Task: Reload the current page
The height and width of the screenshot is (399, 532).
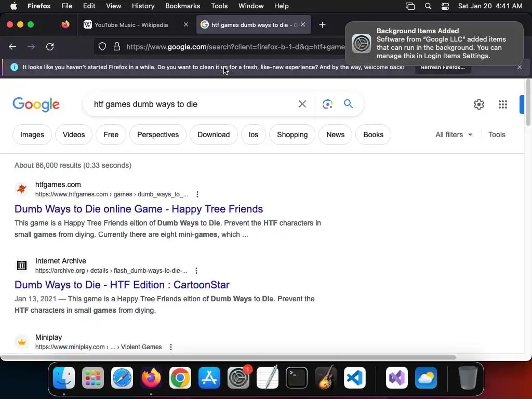Action: point(50,46)
